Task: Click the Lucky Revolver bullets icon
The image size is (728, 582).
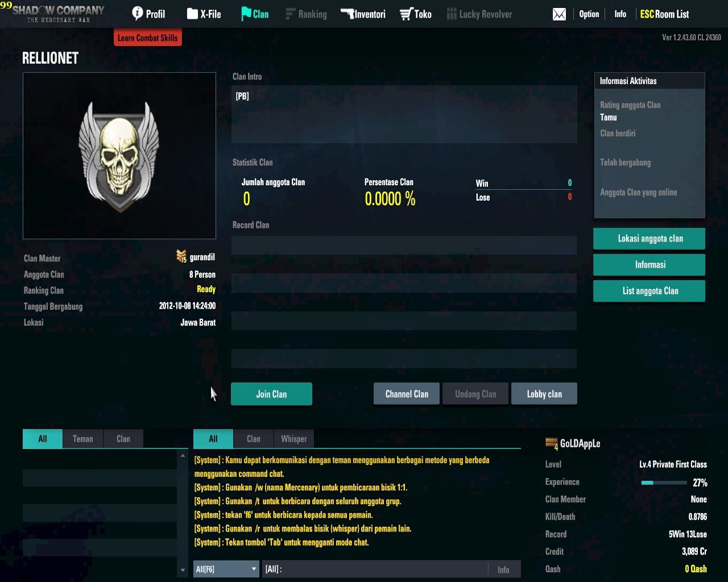Action: [x=452, y=14]
